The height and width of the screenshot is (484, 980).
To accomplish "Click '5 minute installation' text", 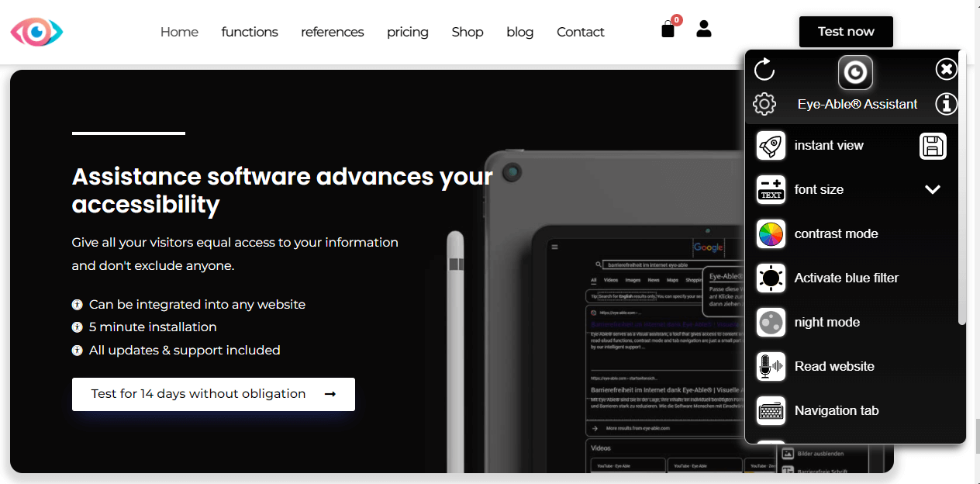I will pyautogui.click(x=153, y=327).
